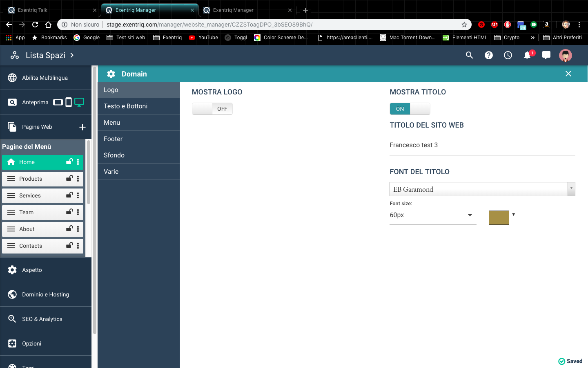
Task: Open the chat bubble icon in header
Action: coord(546,55)
